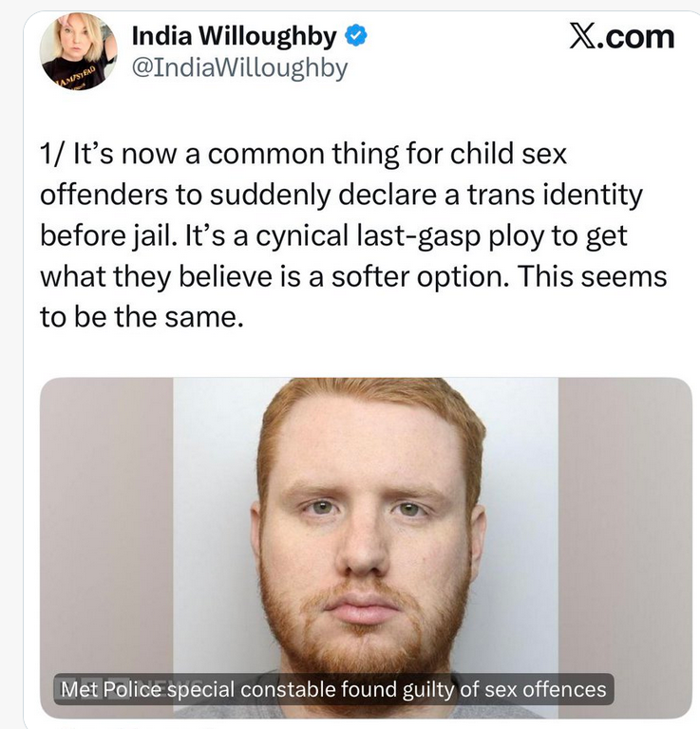Click the right gray margin of the media card
Viewport: 700px width, 729px height.
click(625, 548)
